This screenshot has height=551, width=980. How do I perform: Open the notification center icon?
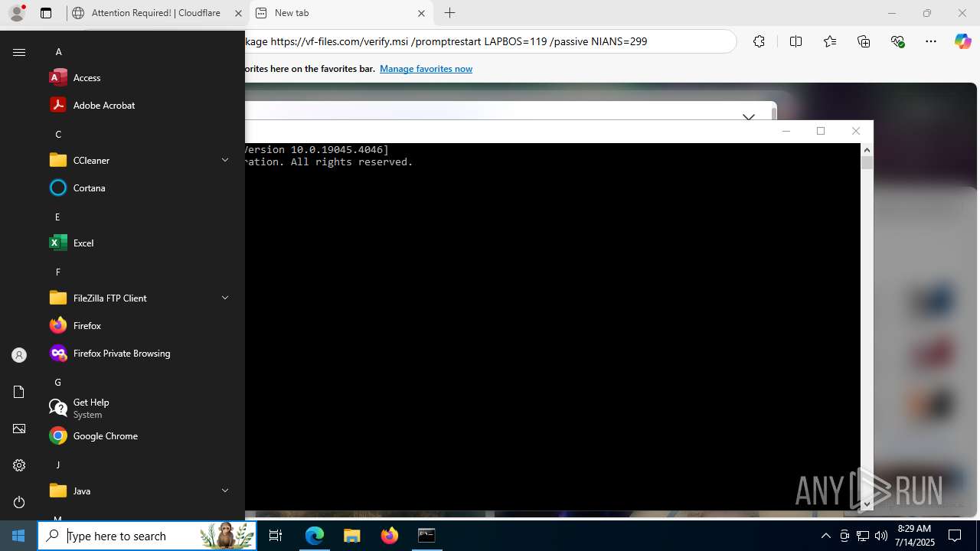coord(955,536)
